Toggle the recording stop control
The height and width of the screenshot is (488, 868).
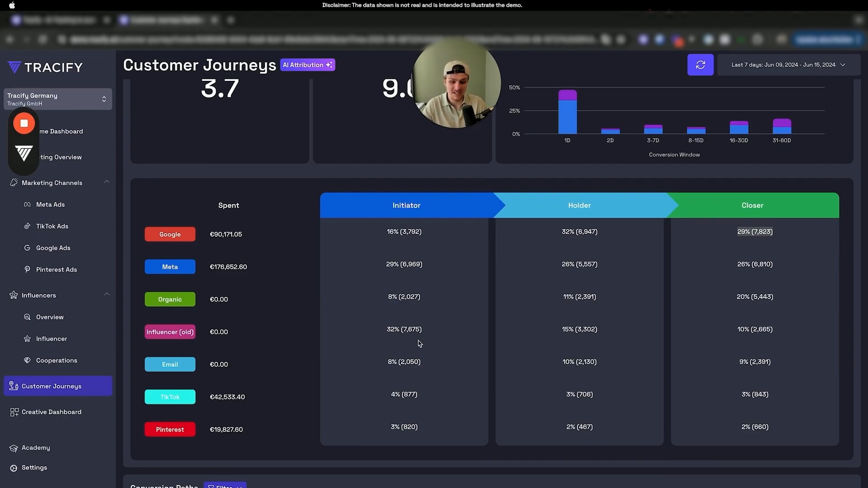24,123
